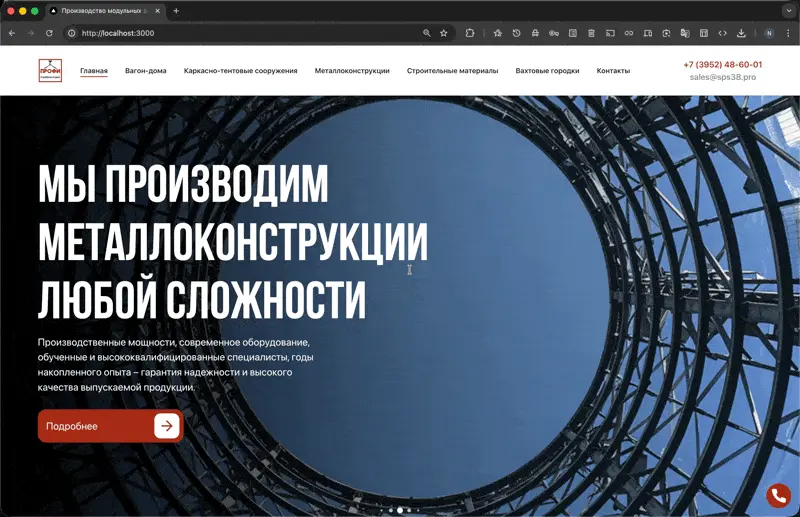
Task: Click the Подробнее button
Action: point(110,426)
